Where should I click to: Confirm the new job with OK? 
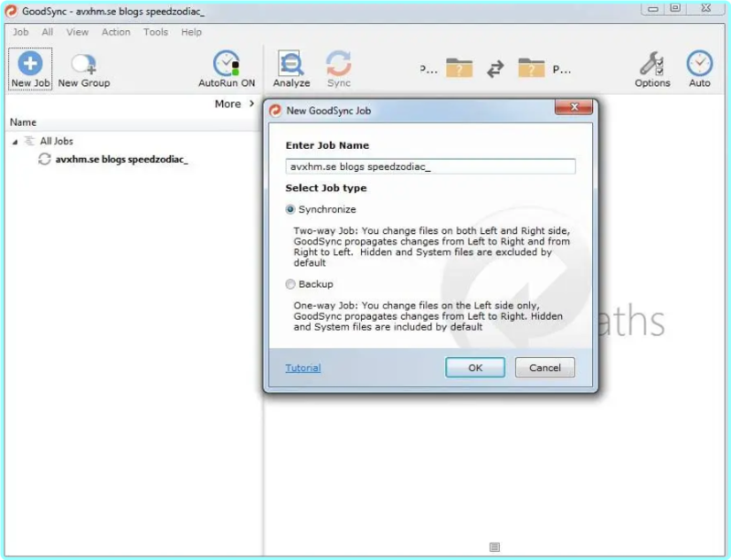(x=475, y=367)
